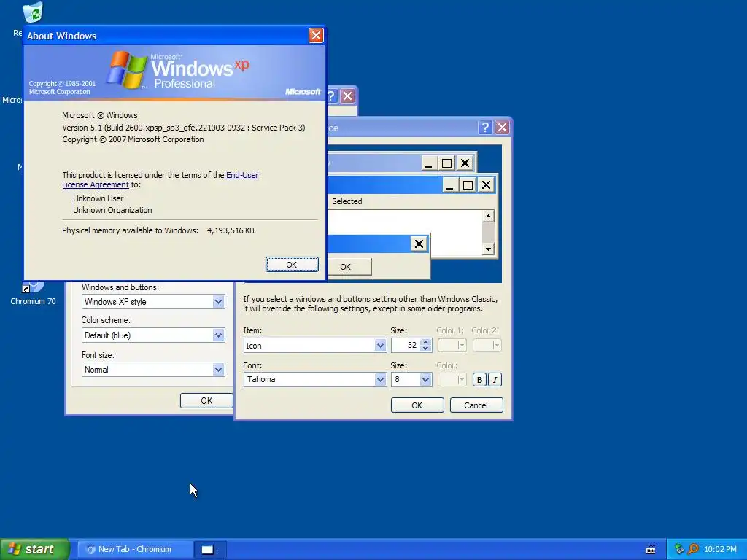Image resolution: width=747 pixels, height=560 pixels.
Task: Toggle Italic font formatting button
Action: coord(495,379)
